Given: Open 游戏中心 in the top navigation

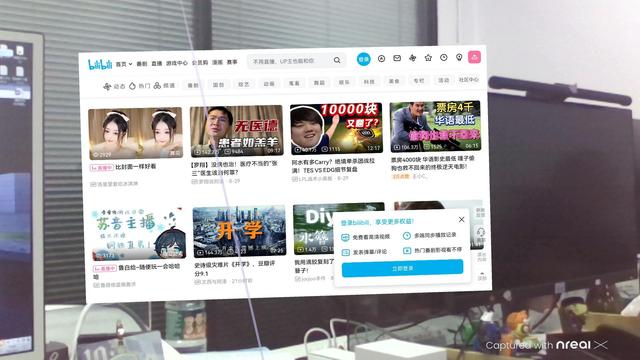Looking at the screenshot, I should (177, 63).
